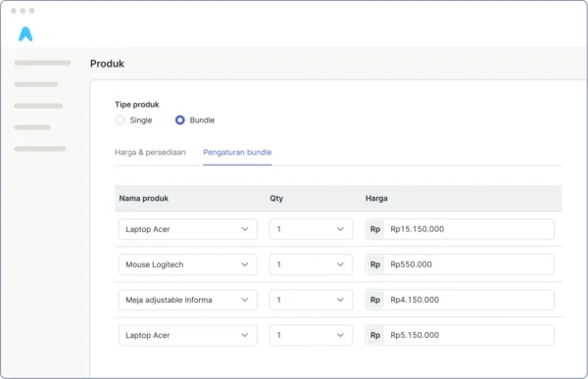Expand the last row Laptop Acer dropdown
Viewport: 588px width, 379px height.
[188, 335]
